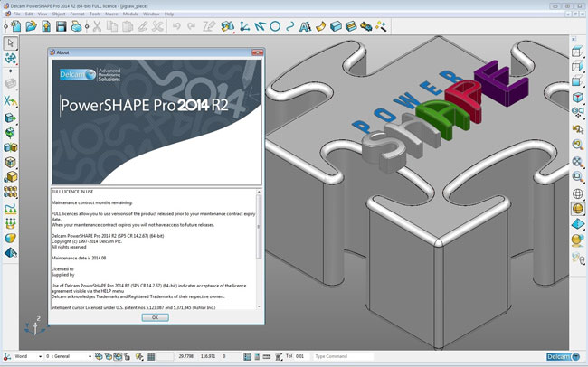Click the Import file icon
Screen dimensions: 588x367
click(46, 26)
